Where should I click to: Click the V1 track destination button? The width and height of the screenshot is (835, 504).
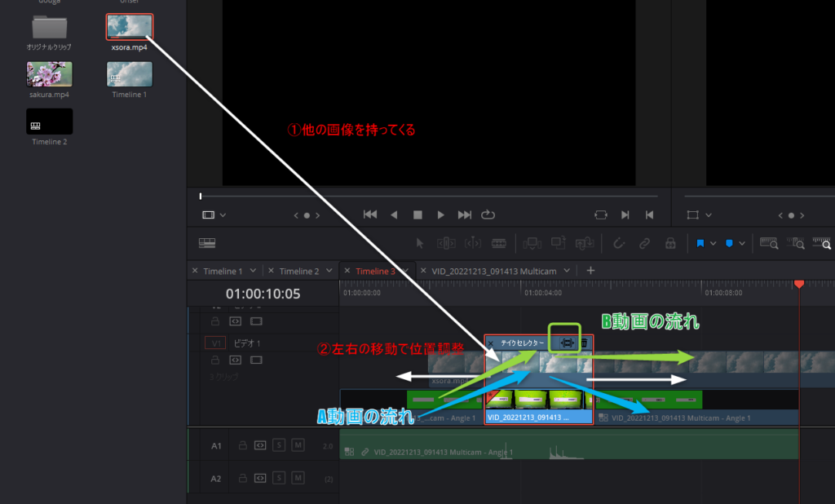[x=215, y=343]
